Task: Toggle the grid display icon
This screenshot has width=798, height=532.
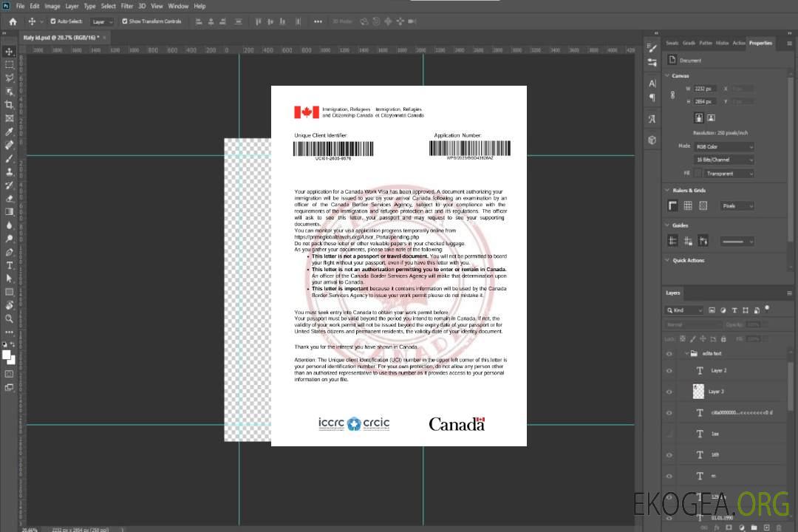Action: coord(688,205)
